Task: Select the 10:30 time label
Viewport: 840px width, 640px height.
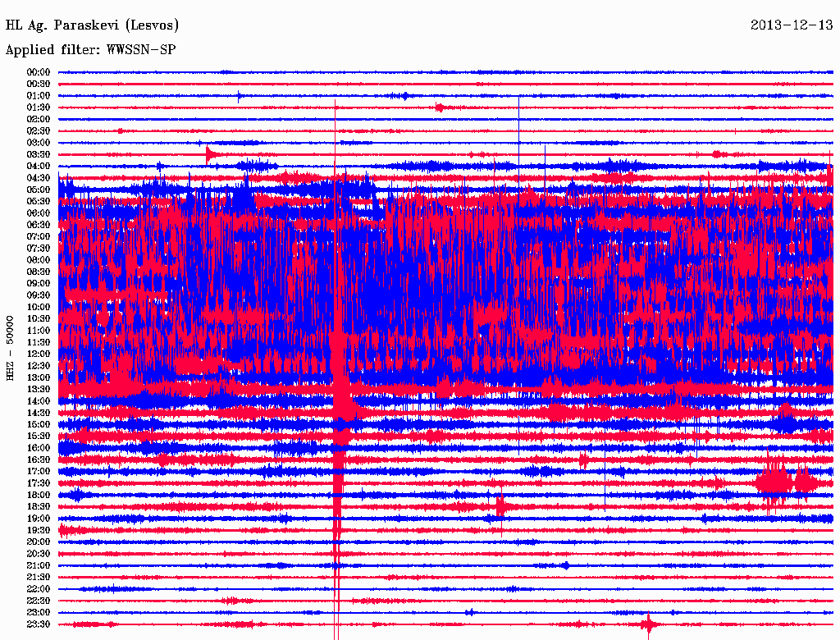Action: pos(39,319)
